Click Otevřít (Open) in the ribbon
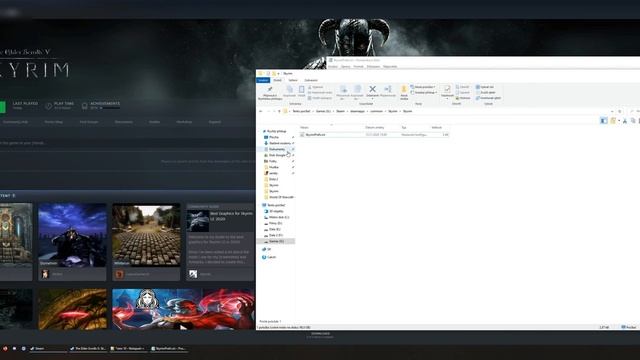 pos(462,87)
